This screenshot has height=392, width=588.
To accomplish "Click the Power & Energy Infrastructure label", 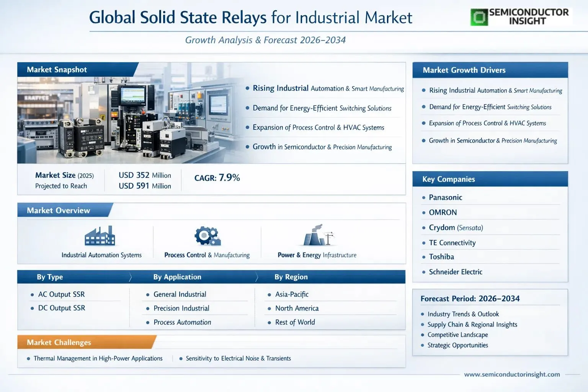I will click(317, 255).
